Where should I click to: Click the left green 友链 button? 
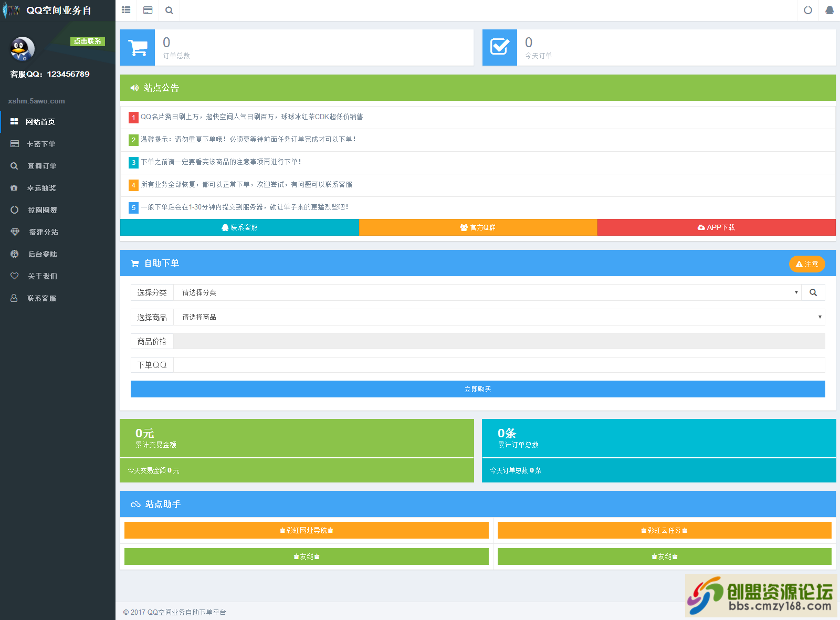point(307,556)
